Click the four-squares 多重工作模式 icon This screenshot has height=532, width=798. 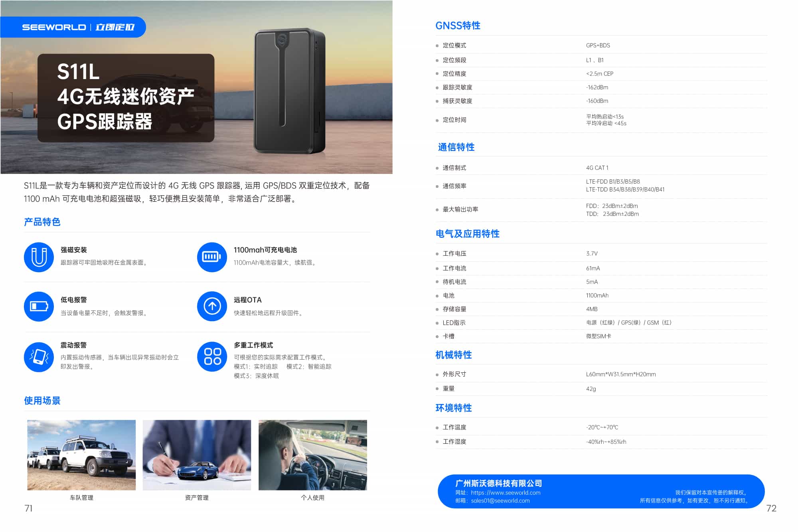[212, 357]
